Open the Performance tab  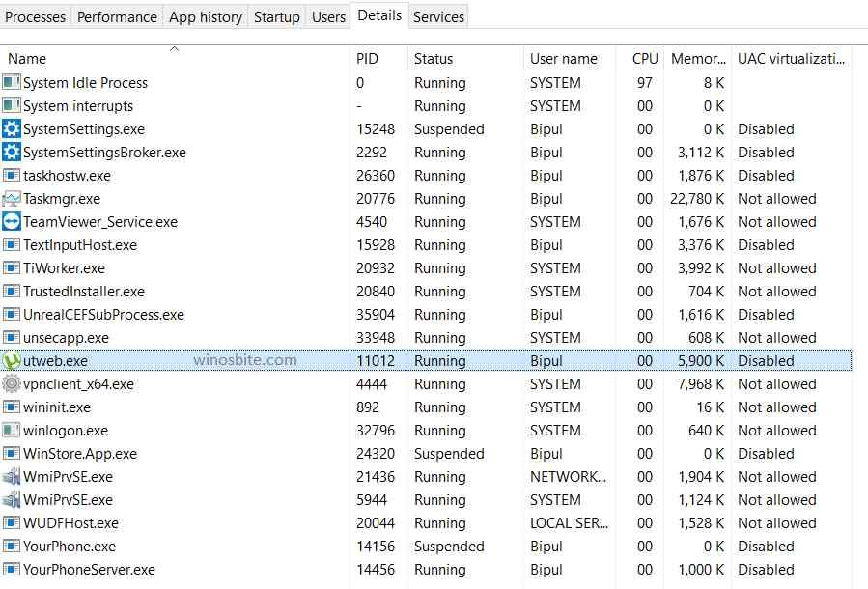pos(117,16)
